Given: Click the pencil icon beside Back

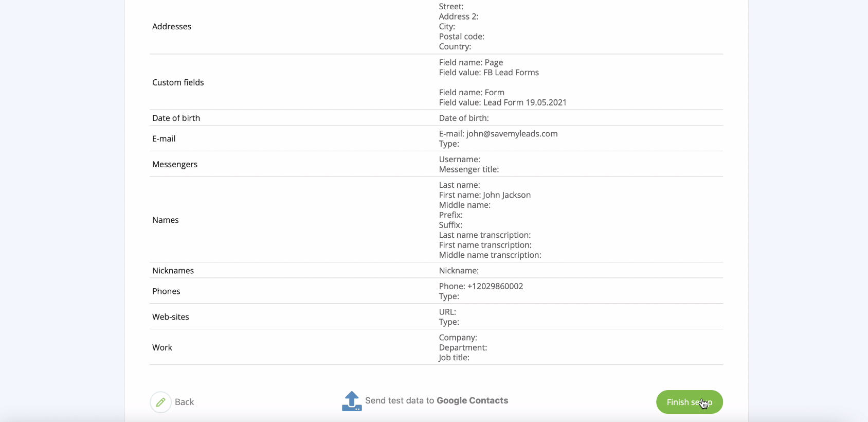Looking at the screenshot, I should coord(160,402).
